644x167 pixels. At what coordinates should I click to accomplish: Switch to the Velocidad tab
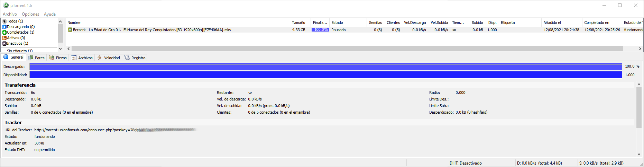pos(109,58)
